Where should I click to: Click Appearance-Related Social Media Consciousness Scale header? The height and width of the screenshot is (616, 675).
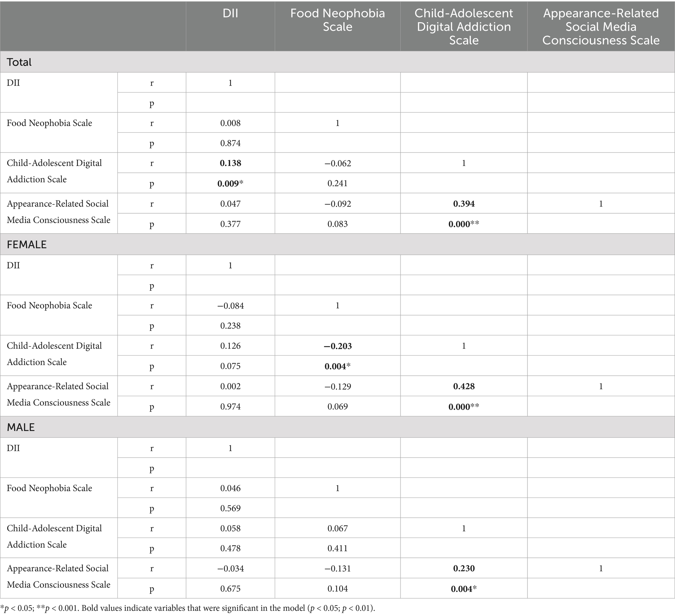click(x=601, y=27)
